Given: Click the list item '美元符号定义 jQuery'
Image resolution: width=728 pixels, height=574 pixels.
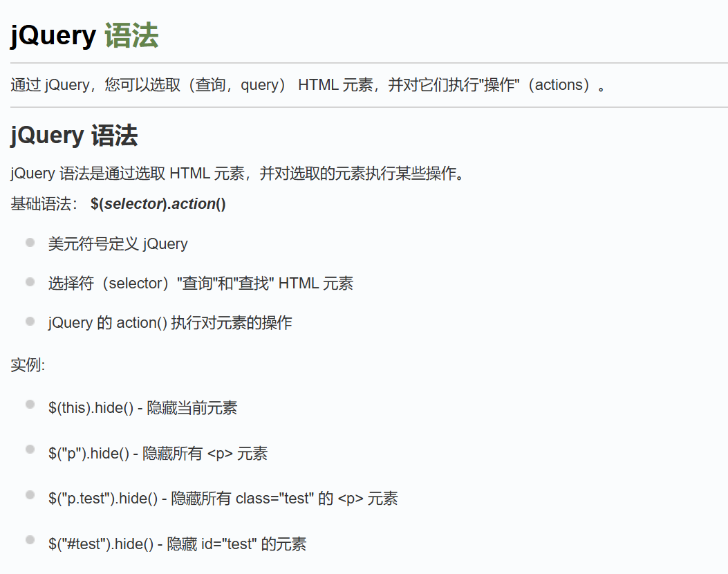Looking at the screenshot, I should coord(118,244).
